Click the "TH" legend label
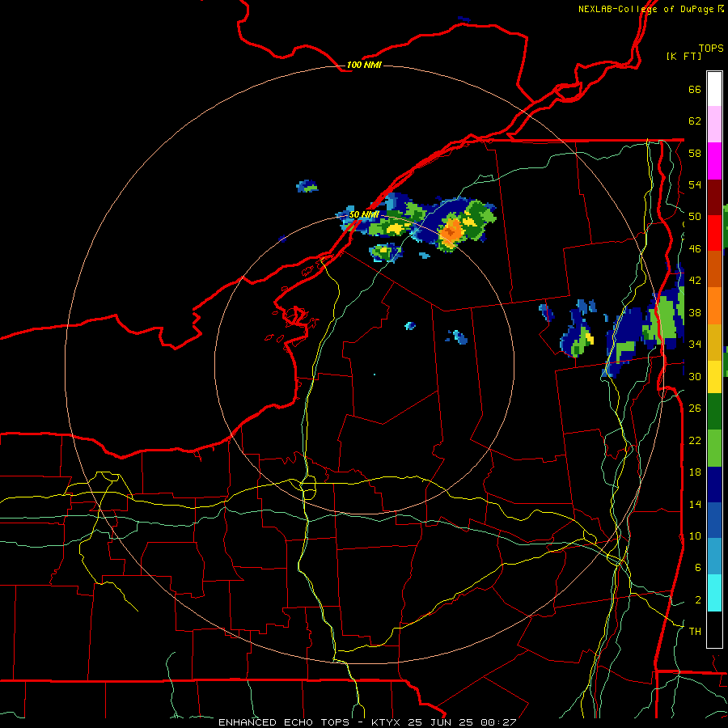Viewport: 728px width, 728px height. (x=695, y=631)
